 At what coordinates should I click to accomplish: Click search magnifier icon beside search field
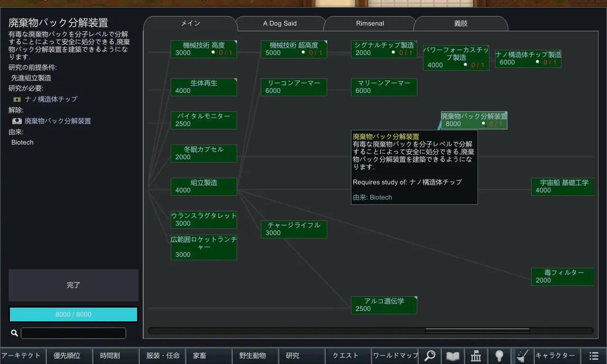14,333
